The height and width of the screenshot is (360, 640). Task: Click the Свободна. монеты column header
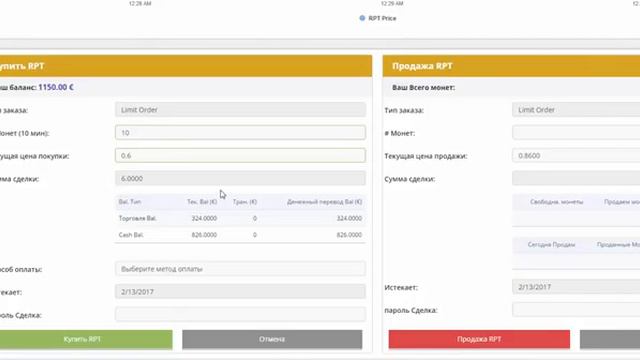click(x=557, y=202)
